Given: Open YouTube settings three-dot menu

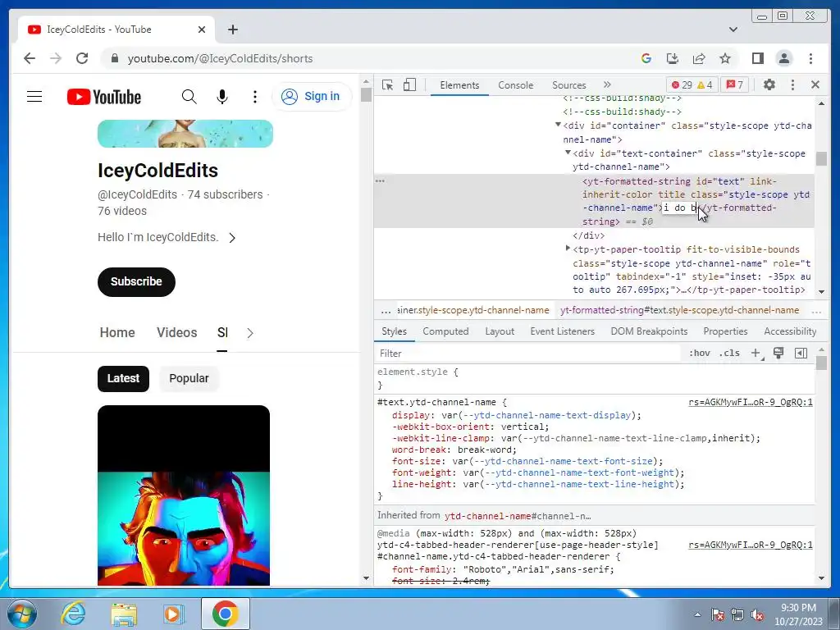Looking at the screenshot, I should pos(254,97).
